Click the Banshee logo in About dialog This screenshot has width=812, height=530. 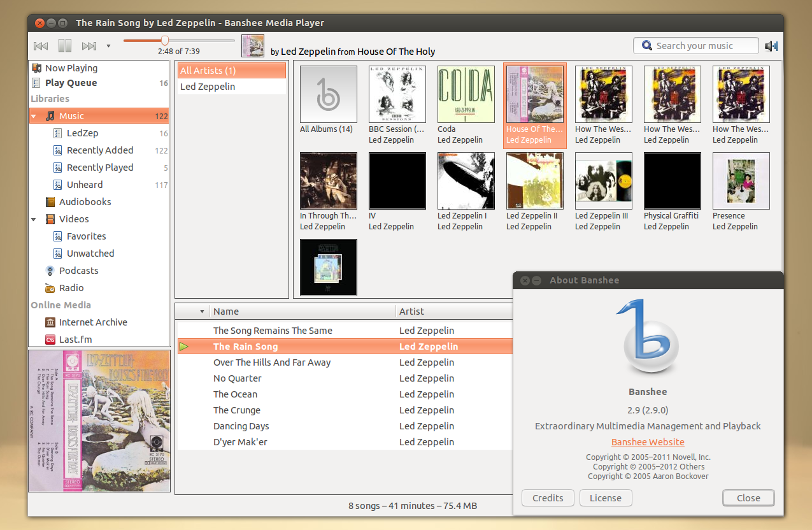(648, 338)
